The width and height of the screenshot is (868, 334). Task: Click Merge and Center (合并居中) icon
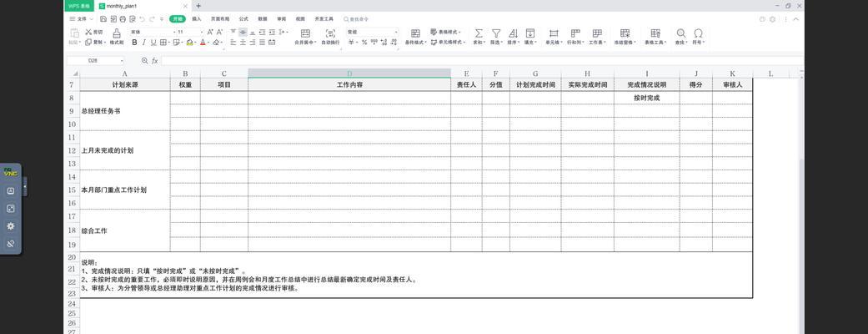[x=305, y=33]
